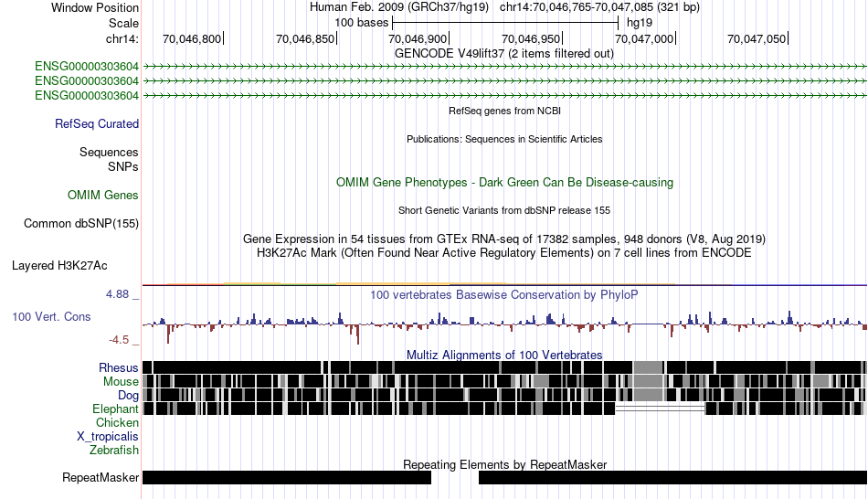Click the GTEx Gene Expression track title

[504, 239]
